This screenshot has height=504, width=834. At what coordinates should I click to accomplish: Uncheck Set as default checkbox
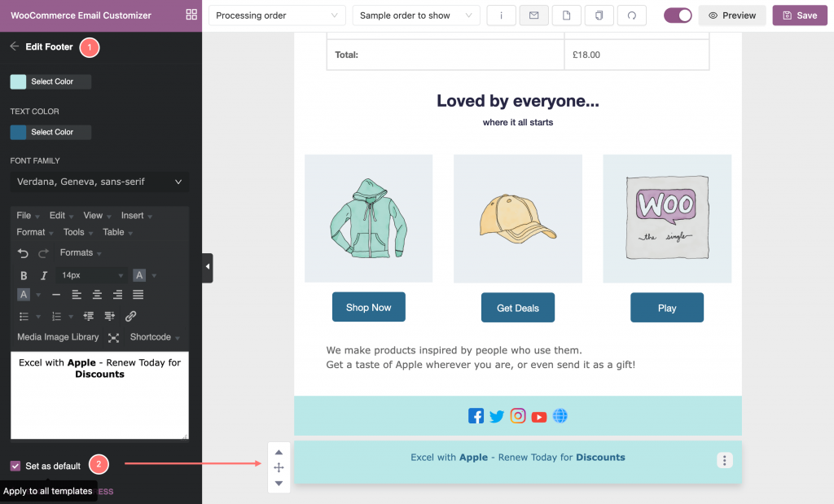click(15, 467)
